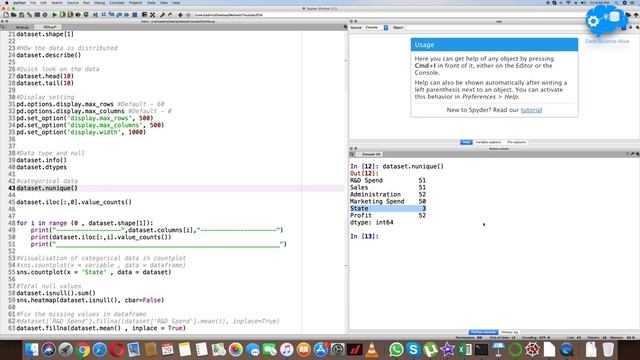Open the Search menu
The image size is (640, 360).
[x=57, y=2]
